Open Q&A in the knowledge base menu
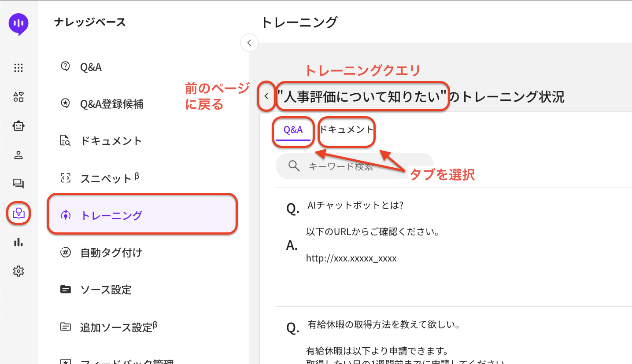Screen dimensions: 632x364 pos(91,67)
